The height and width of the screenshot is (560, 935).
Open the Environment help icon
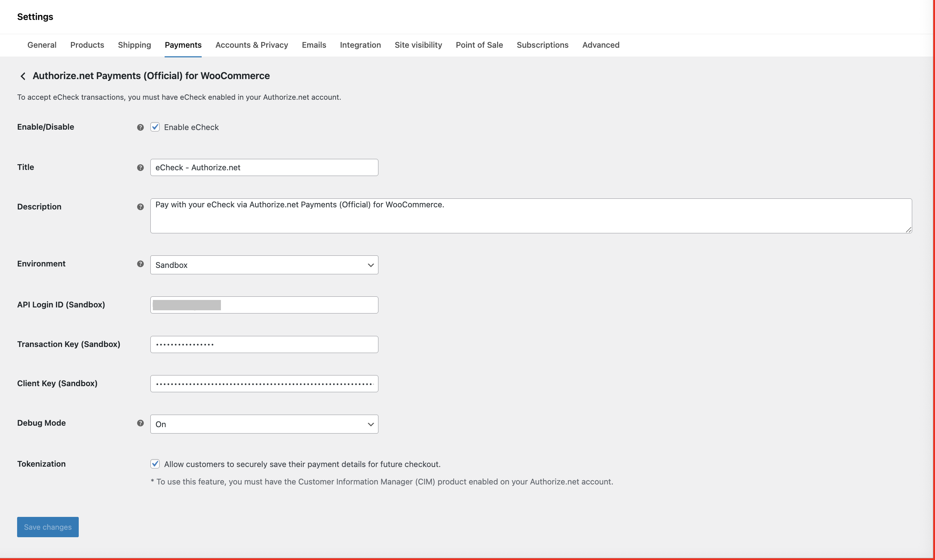pos(140,264)
